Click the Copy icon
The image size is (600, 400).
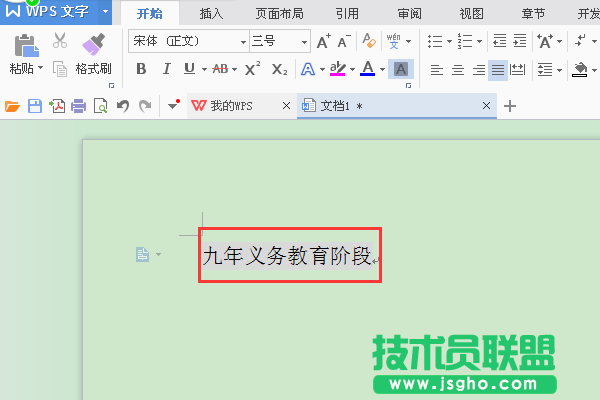click(60, 69)
